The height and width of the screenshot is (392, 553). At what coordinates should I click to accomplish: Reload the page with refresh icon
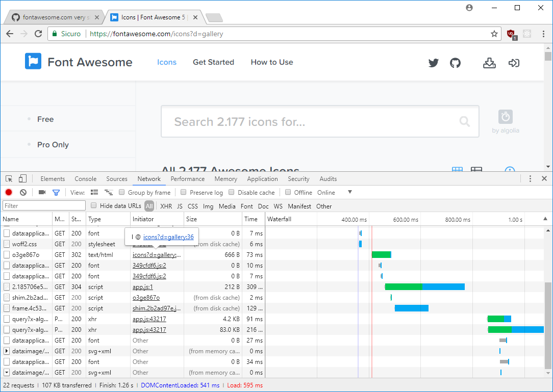[x=38, y=34]
